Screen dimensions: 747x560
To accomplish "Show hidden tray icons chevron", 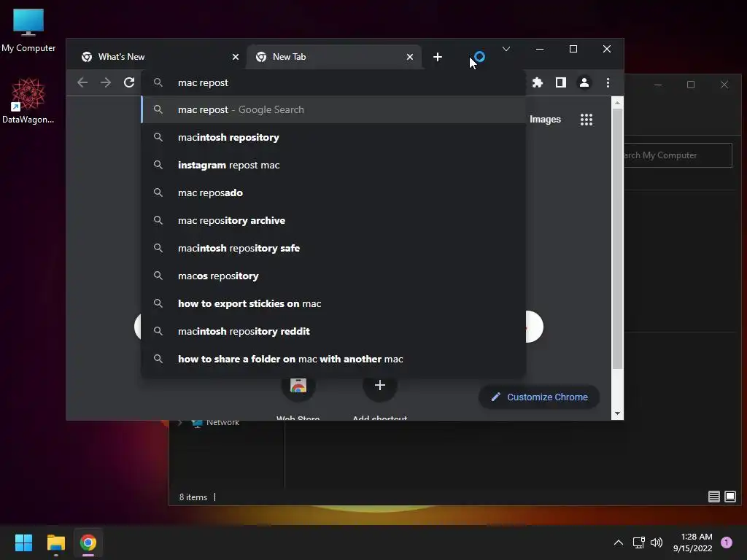I will click(619, 542).
